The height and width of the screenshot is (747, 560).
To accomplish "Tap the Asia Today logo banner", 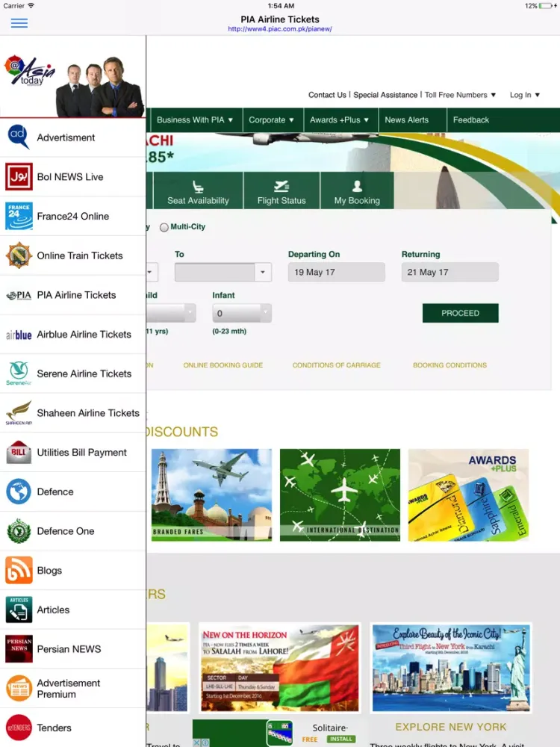I will tap(73, 77).
